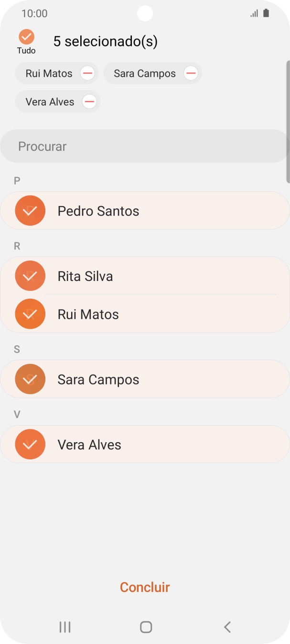Tap the Back navigation icon
This screenshot has height=644, width=290.
[x=227, y=627]
